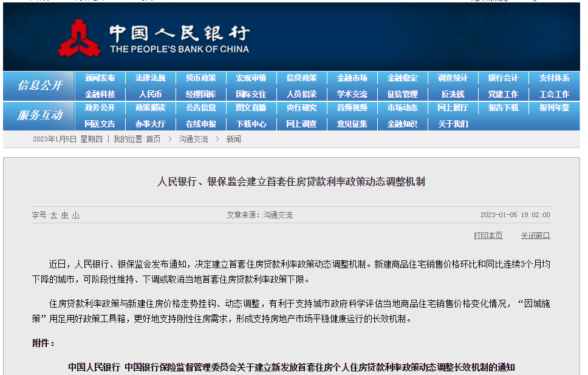
Task: Open the 公告信息 section
Action: pyautogui.click(x=200, y=108)
